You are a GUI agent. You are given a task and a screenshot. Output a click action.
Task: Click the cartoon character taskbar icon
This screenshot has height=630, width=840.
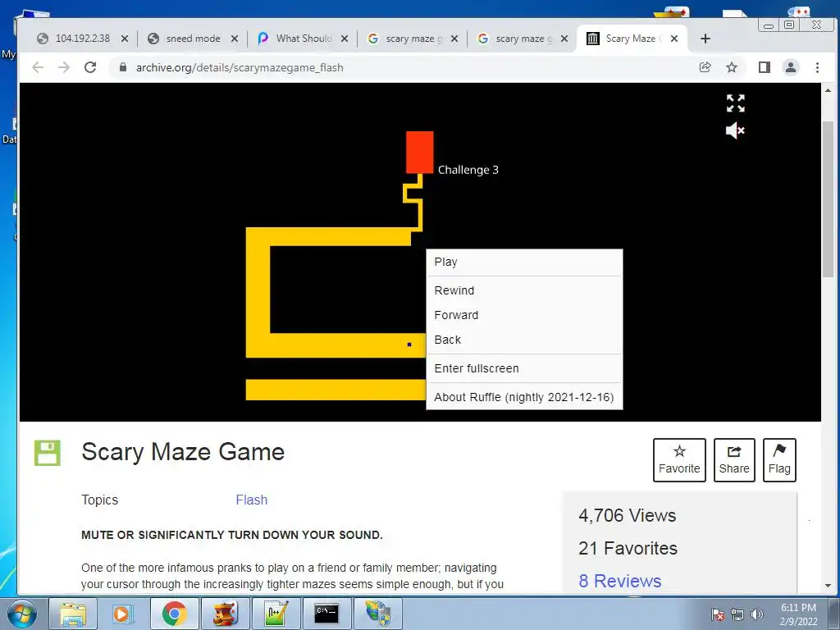click(x=226, y=614)
